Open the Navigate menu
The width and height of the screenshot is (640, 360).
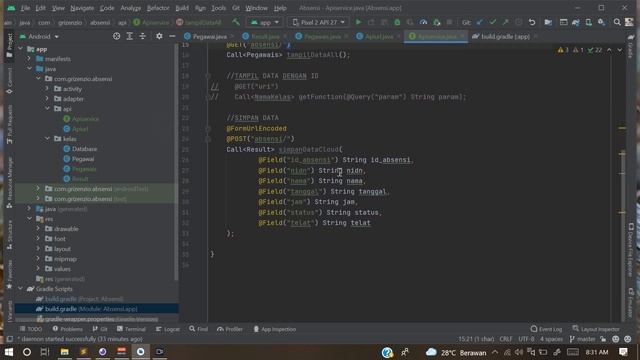[82, 8]
